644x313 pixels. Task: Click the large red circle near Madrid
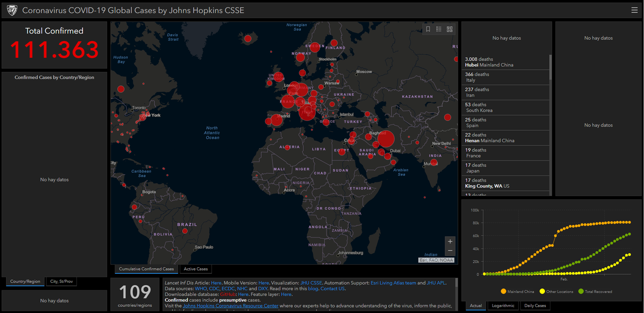pyautogui.click(x=276, y=121)
